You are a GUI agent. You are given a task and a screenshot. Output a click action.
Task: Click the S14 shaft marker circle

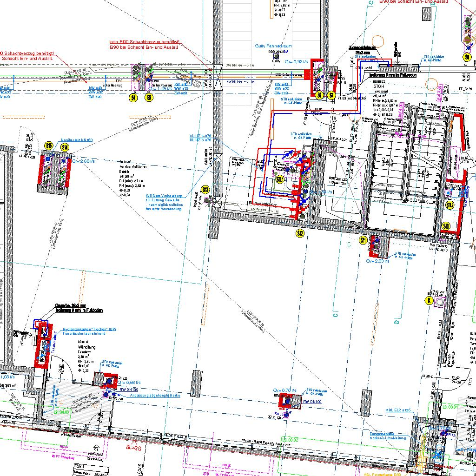65,148
